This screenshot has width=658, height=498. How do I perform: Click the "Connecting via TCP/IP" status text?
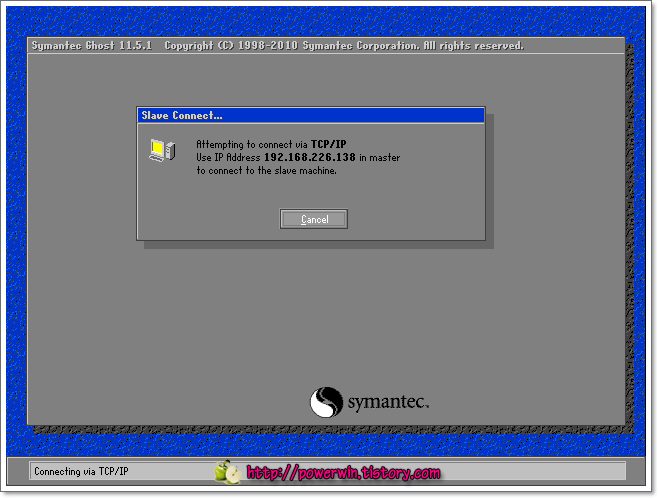[81, 471]
